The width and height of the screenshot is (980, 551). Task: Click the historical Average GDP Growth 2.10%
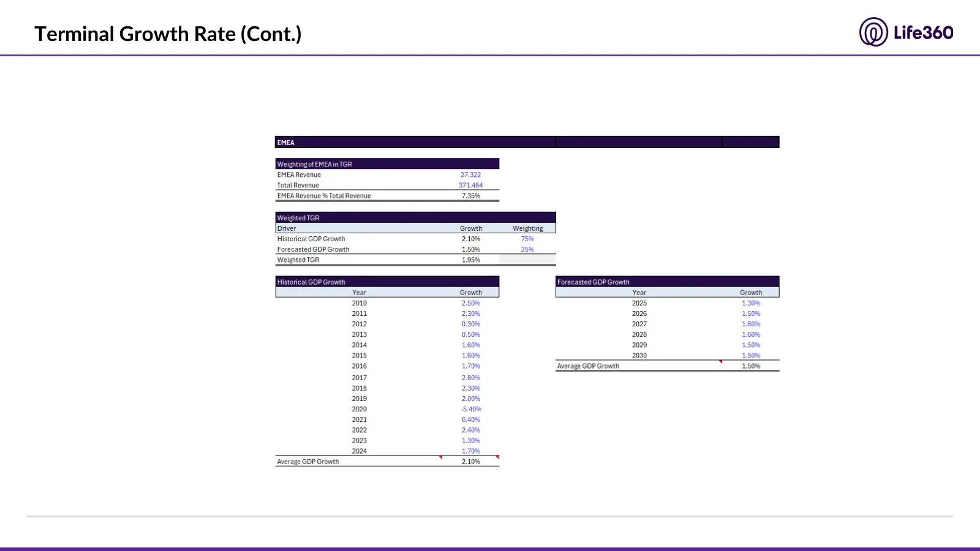click(x=471, y=462)
